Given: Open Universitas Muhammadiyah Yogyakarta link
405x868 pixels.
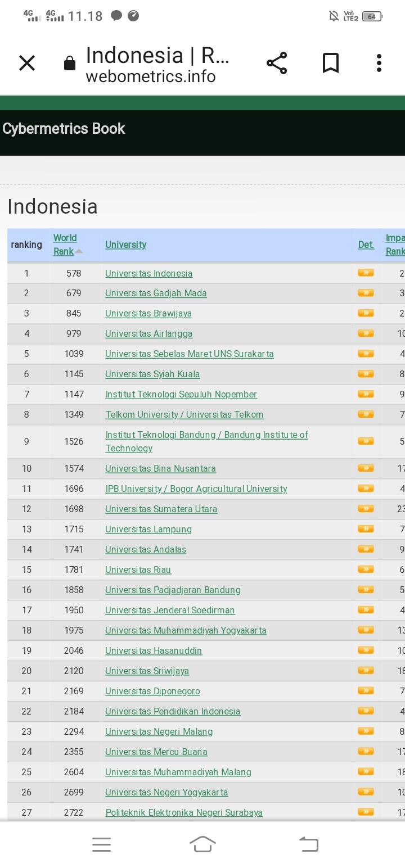Looking at the screenshot, I should coord(186,630).
